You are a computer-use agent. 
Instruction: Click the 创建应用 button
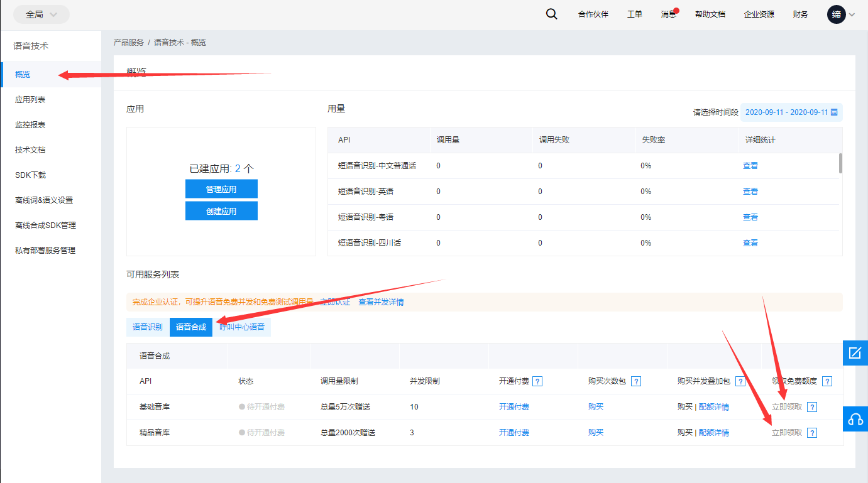[x=221, y=211]
